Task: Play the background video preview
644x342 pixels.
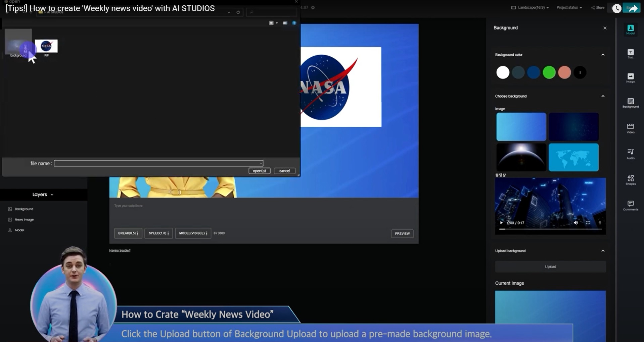Action: [x=501, y=223]
